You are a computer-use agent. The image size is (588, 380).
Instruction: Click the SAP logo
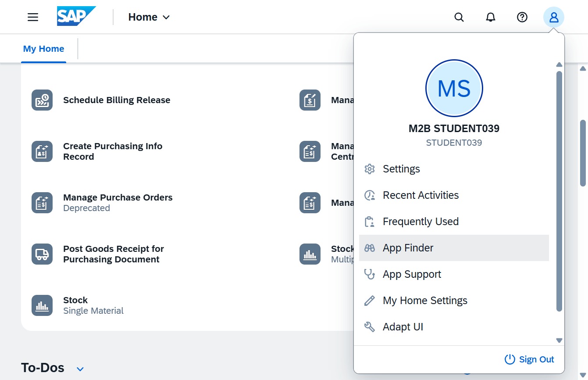[76, 17]
